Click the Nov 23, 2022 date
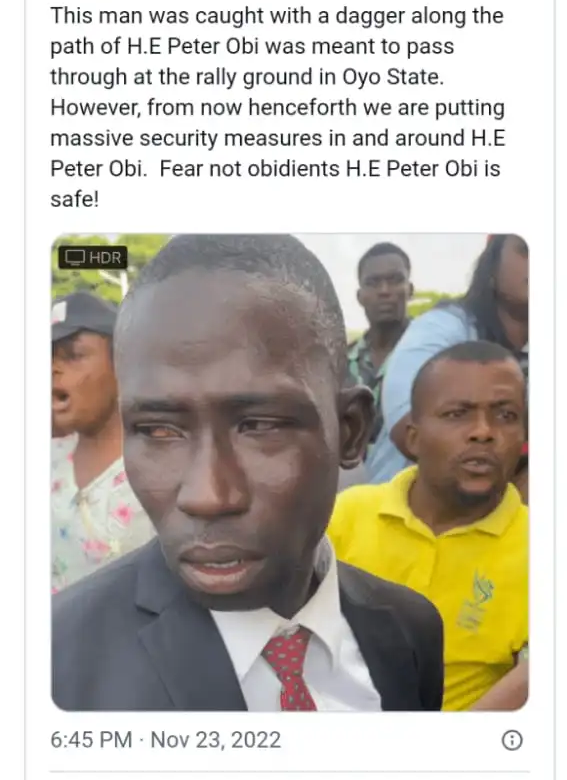The image size is (567, 780). (x=215, y=740)
